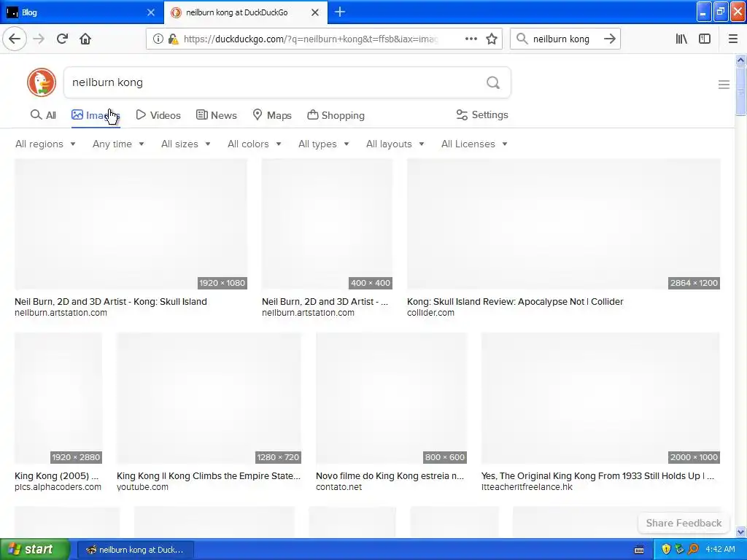Open page actions three-dot menu
Viewport: 747px width, 560px height.
point(471,39)
